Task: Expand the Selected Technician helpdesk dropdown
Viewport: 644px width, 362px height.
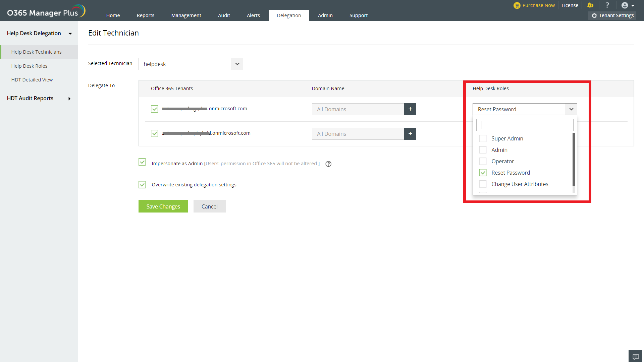Action: tap(237, 64)
